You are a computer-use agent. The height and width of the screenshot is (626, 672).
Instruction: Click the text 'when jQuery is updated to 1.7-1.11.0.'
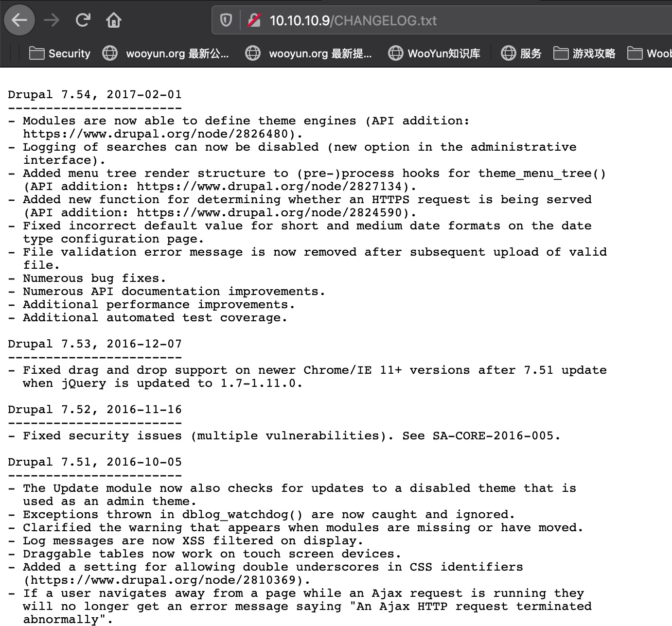pyautogui.click(x=163, y=383)
